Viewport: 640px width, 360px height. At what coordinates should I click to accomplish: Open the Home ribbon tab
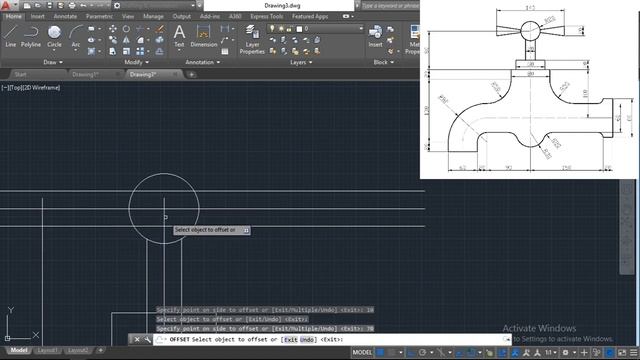pyautogui.click(x=13, y=16)
